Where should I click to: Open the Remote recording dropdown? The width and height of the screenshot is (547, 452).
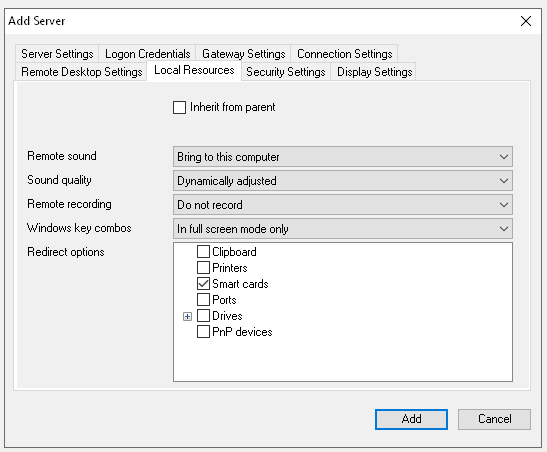pyautogui.click(x=343, y=205)
